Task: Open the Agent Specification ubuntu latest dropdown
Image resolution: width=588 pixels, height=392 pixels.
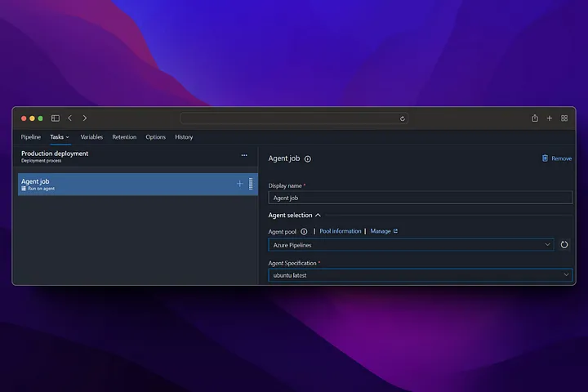Action: tap(421, 275)
